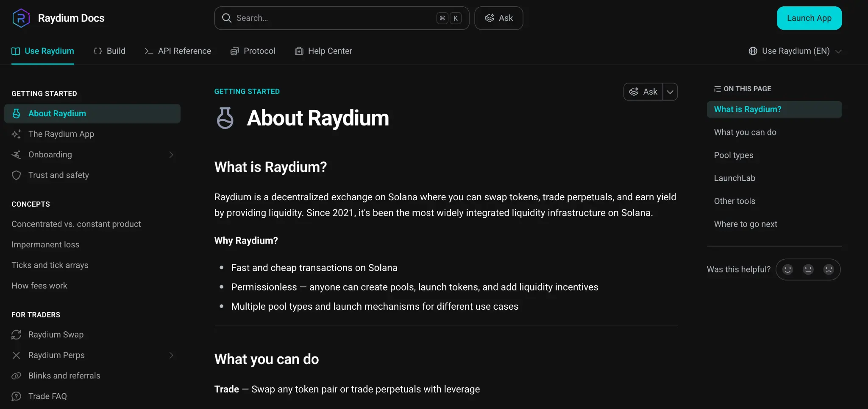Click the 'Why Raydium?' subheading
Screen dimensions: 868x409
(x=246, y=241)
